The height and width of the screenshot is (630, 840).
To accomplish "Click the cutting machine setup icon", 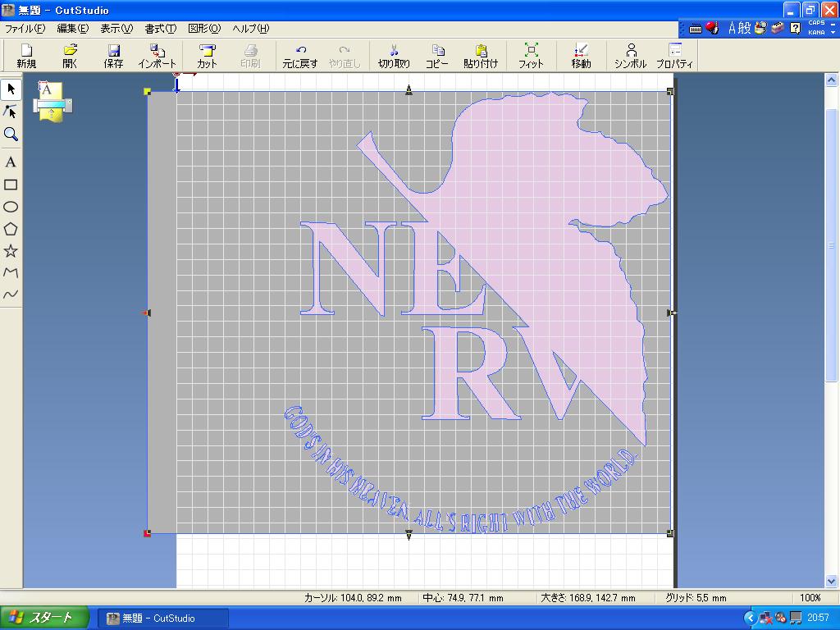I will coord(52,101).
